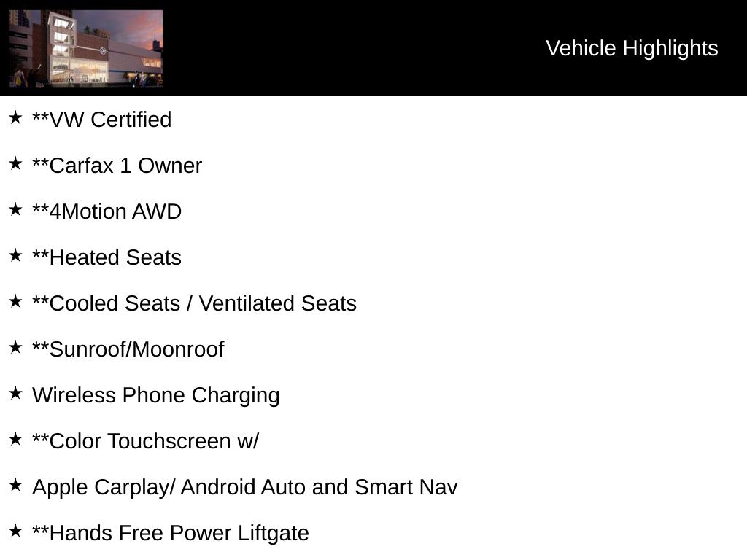Select the star bullet for 4Motion AWD

(15, 209)
